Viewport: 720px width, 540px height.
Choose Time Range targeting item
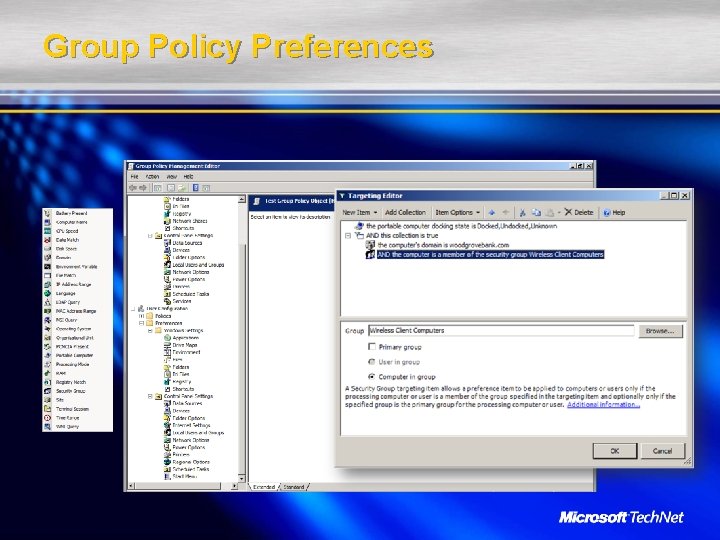tap(68, 418)
